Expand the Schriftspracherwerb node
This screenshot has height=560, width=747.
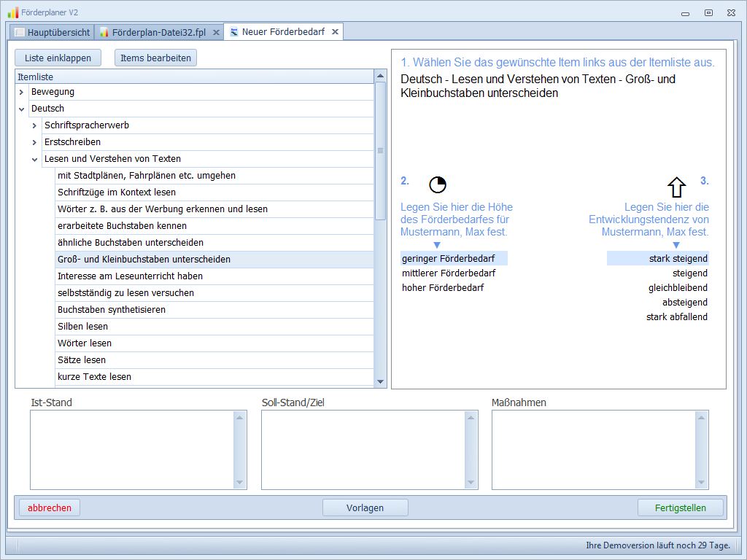[34, 125]
